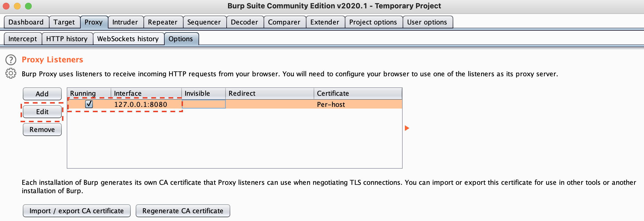Click the Invisible column header

pos(204,93)
